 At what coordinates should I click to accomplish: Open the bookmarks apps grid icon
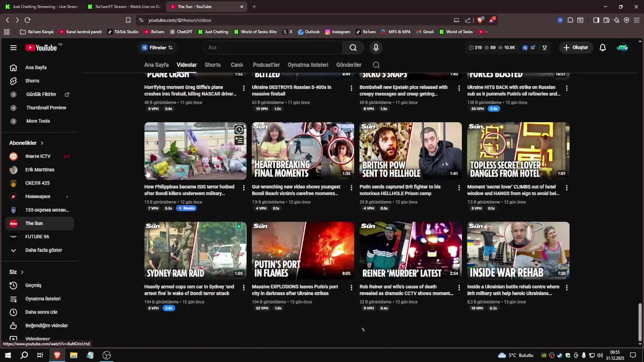(x=7, y=32)
